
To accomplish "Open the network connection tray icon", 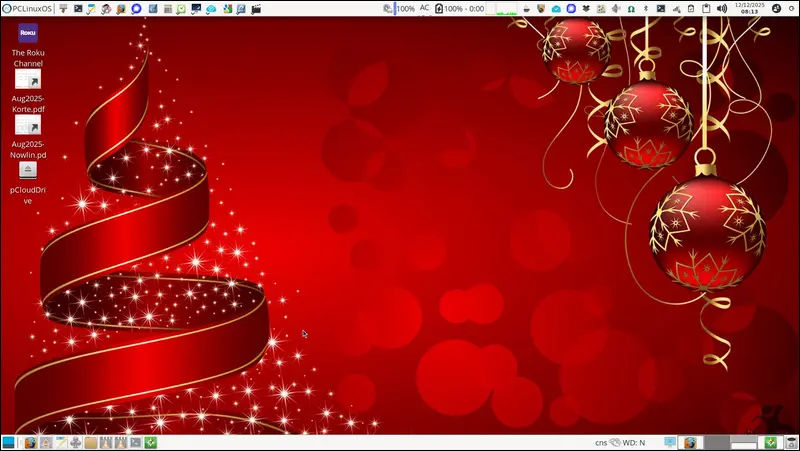I will point(676,9).
